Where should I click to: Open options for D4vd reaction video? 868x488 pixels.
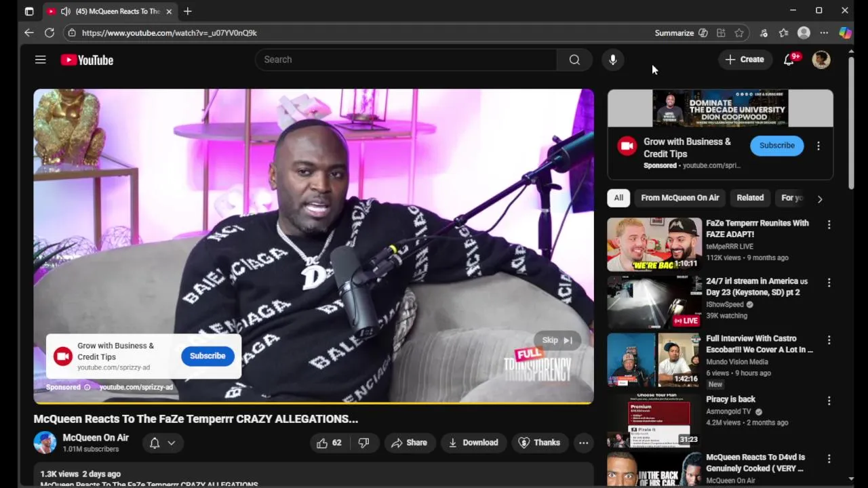click(x=829, y=459)
